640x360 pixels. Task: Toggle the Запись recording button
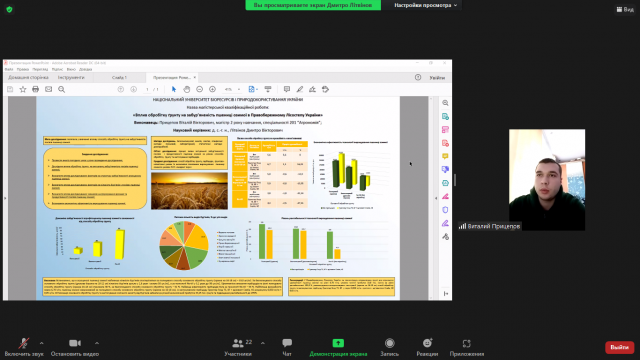pyautogui.click(x=389, y=347)
